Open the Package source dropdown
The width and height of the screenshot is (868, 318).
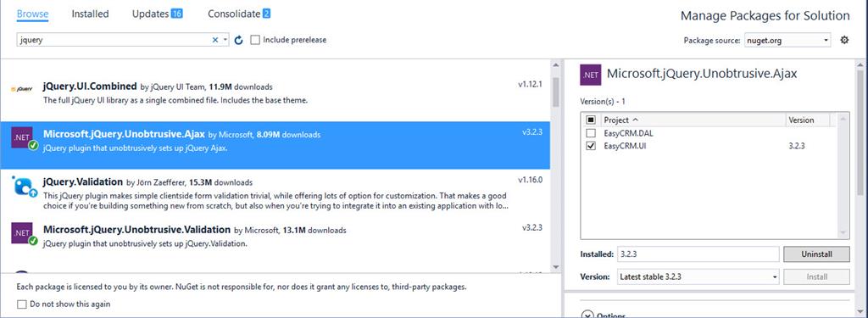pos(787,40)
